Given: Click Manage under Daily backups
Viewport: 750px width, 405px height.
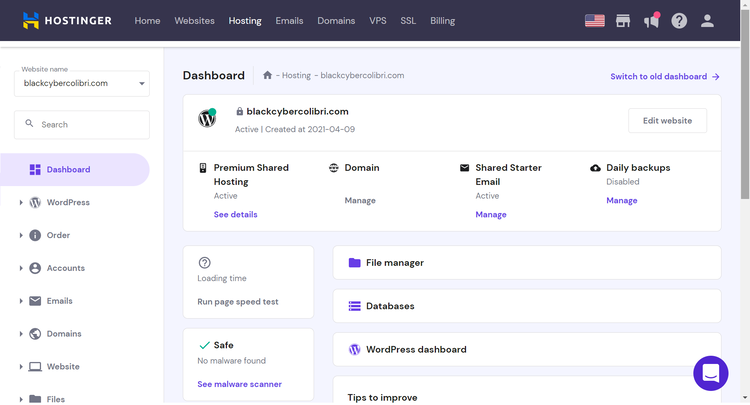Looking at the screenshot, I should click(622, 200).
